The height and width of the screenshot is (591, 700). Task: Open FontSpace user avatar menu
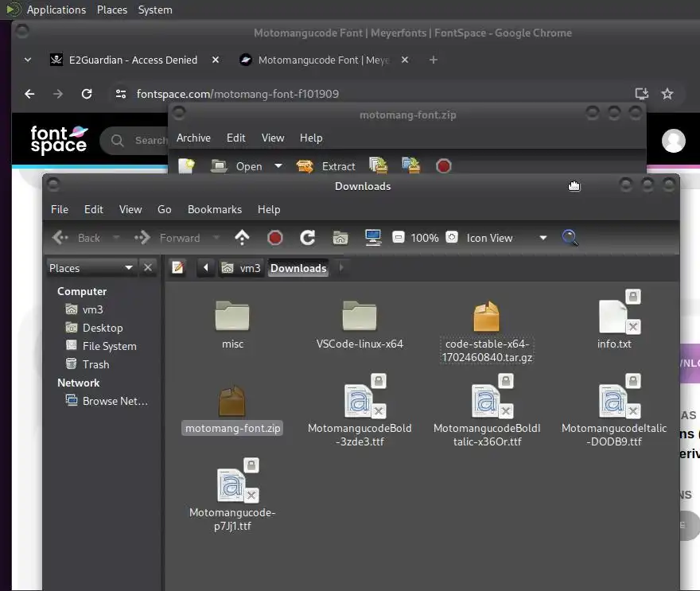[x=673, y=141]
